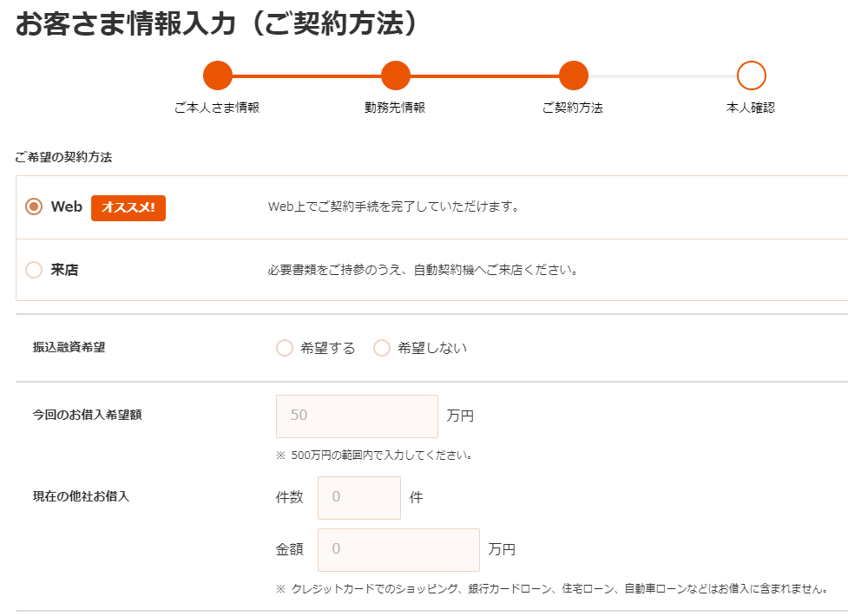
Task: Click the ご本人さま情報 step label text
Action: tap(217, 108)
